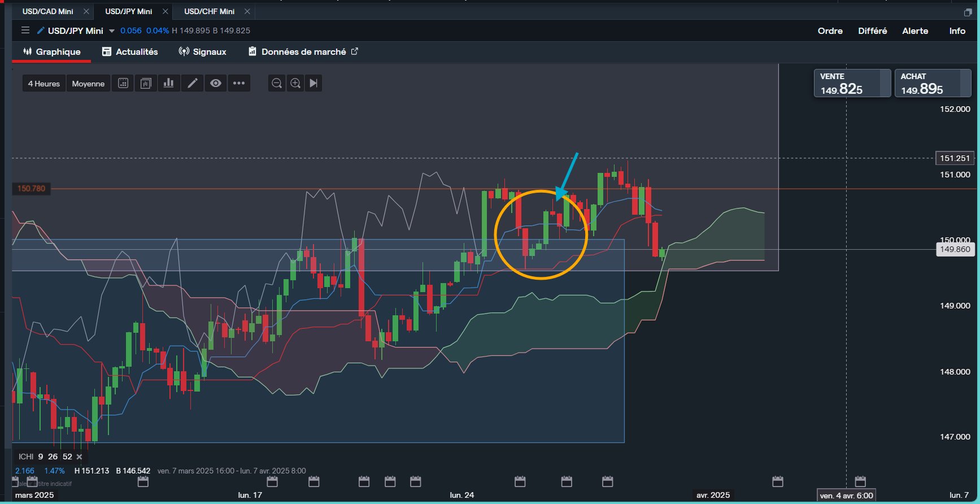Zoom in the chart with magnifier plus
The image size is (980, 504).
pos(295,84)
